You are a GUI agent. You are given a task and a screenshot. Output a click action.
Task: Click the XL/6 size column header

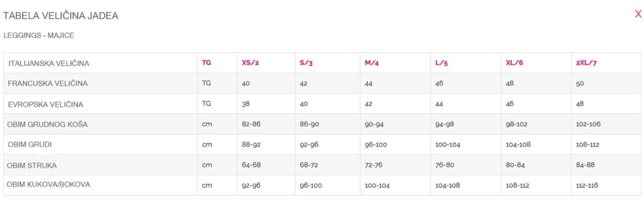514,63
